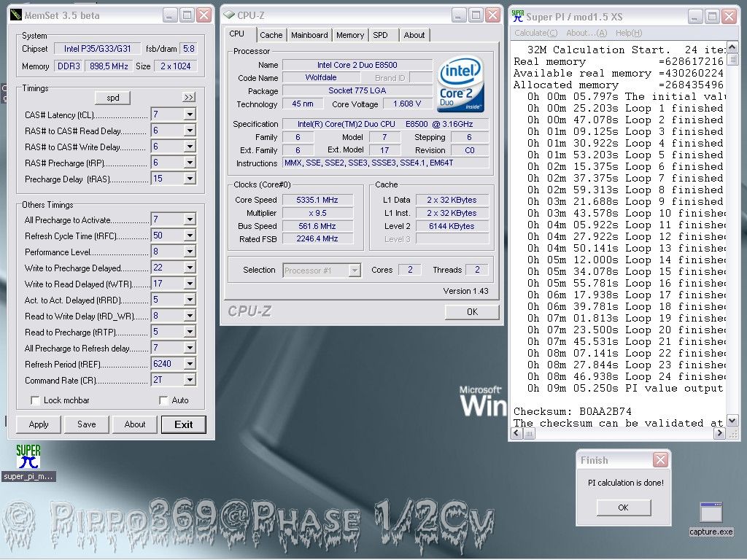Click the About button in MemSet
Screen dimensions: 747x560
tap(135, 424)
